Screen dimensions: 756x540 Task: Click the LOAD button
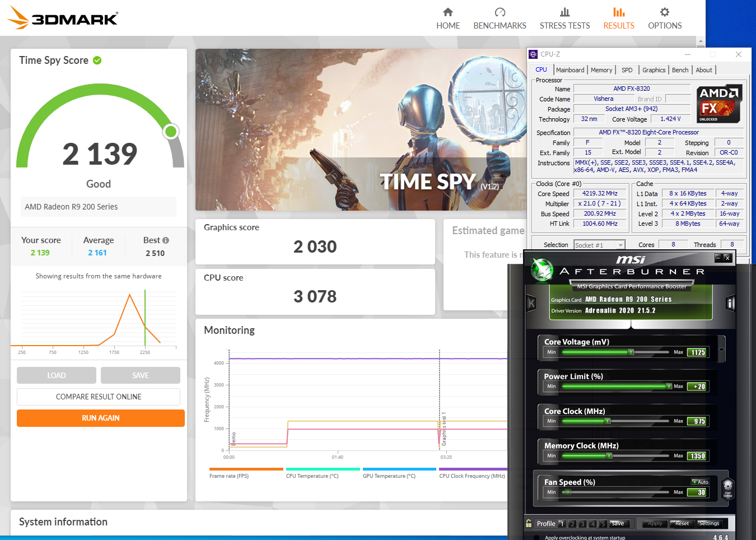tap(57, 375)
